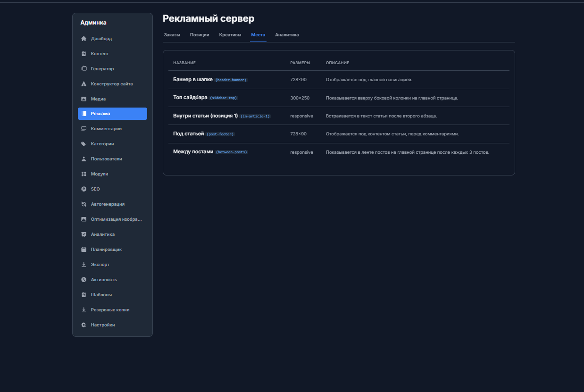Click the Модули grid icon
Screen dimensions: 584x392
point(84,174)
